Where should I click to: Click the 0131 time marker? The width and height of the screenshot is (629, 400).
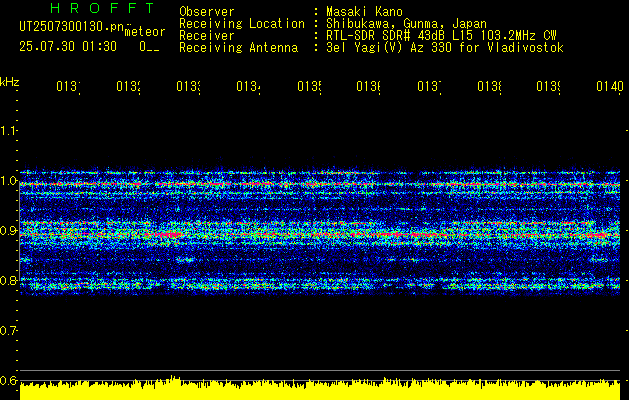click(x=68, y=87)
